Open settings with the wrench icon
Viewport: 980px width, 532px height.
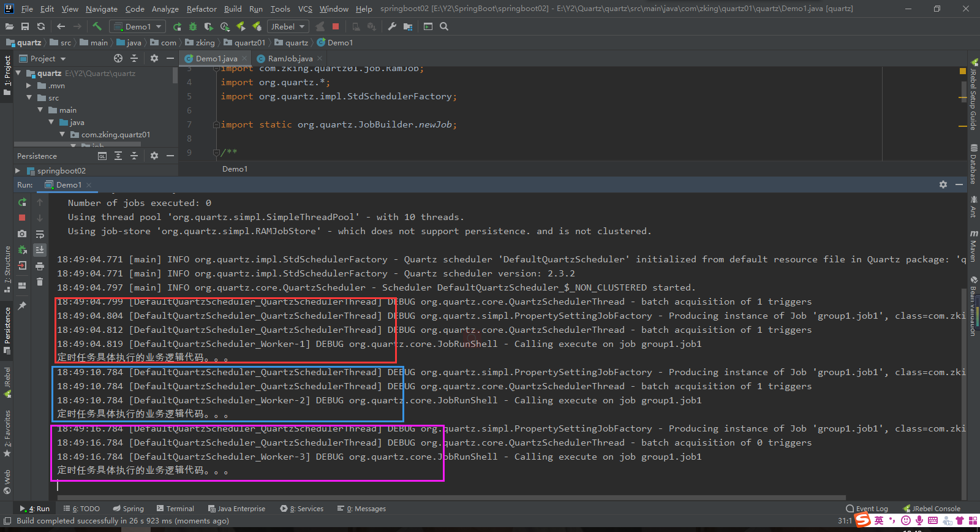(392, 26)
